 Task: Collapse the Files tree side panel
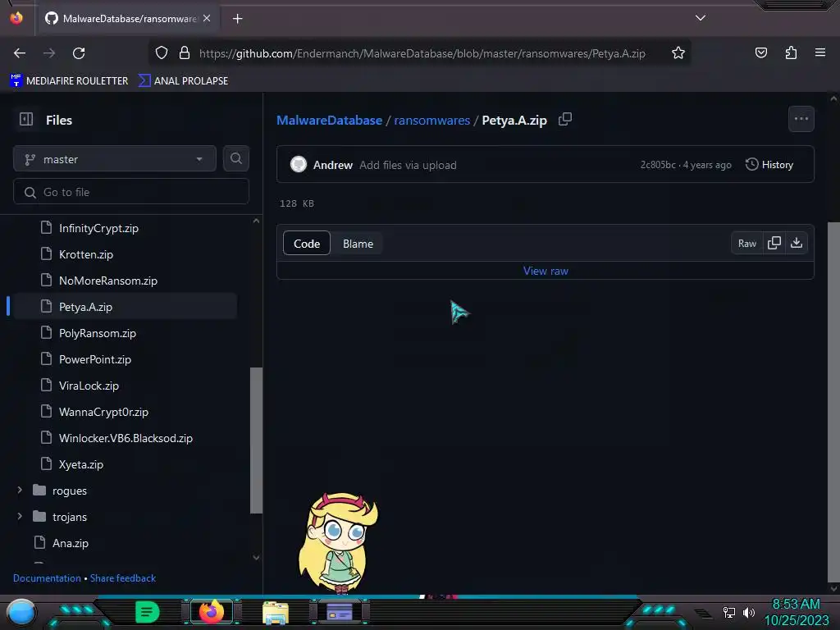pos(26,120)
